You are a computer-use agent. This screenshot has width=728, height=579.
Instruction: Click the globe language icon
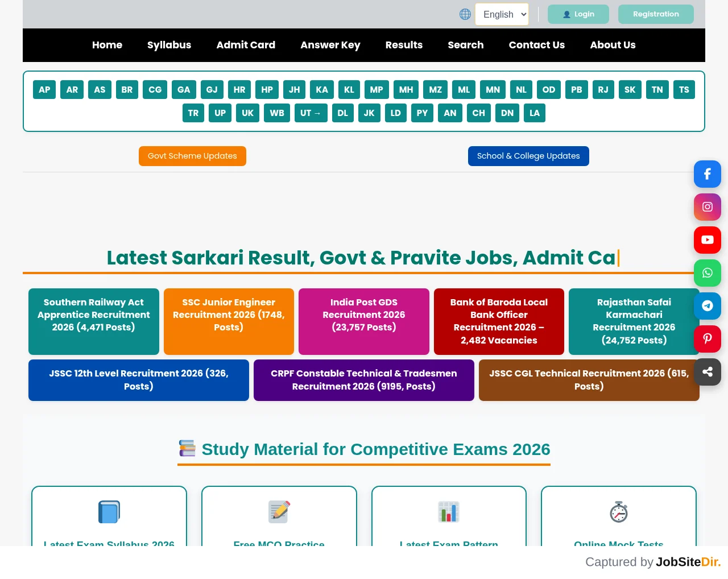point(465,14)
